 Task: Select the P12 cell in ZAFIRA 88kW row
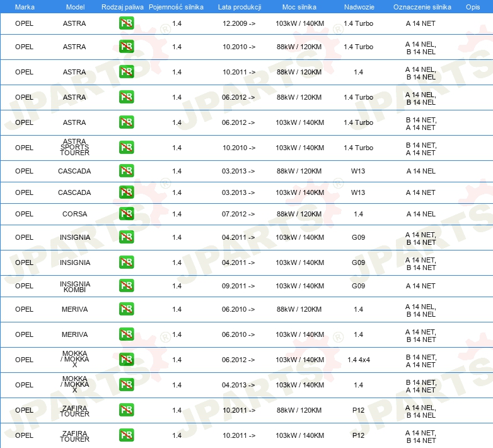point(359,410)
